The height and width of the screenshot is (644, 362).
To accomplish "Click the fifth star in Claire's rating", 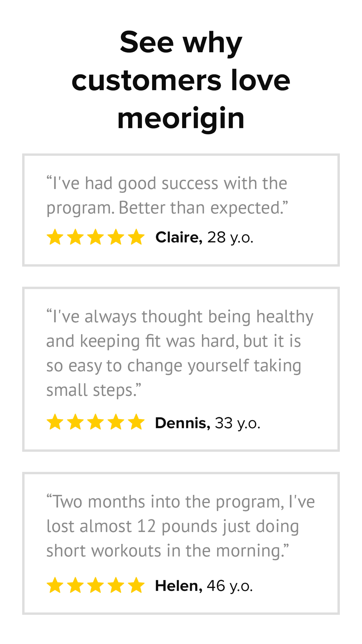I will coord(136,237).
